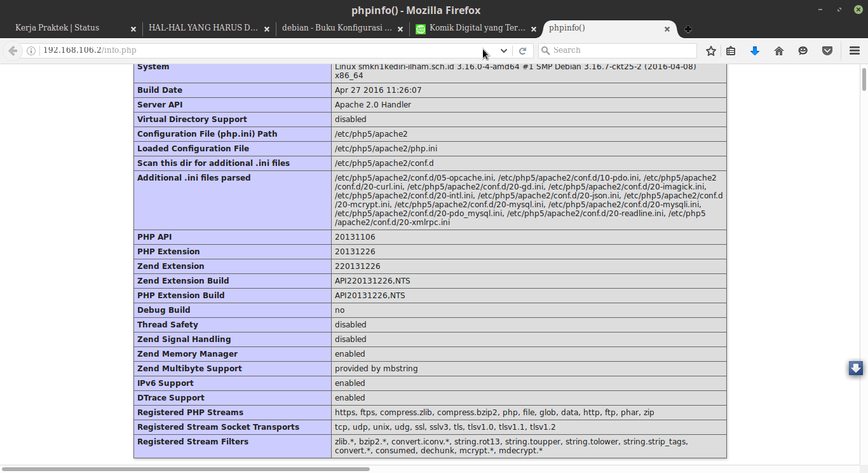Click the search engine magnifier icon
The width and height of the screenshot is (868, 473).
[x=545, y=50]
